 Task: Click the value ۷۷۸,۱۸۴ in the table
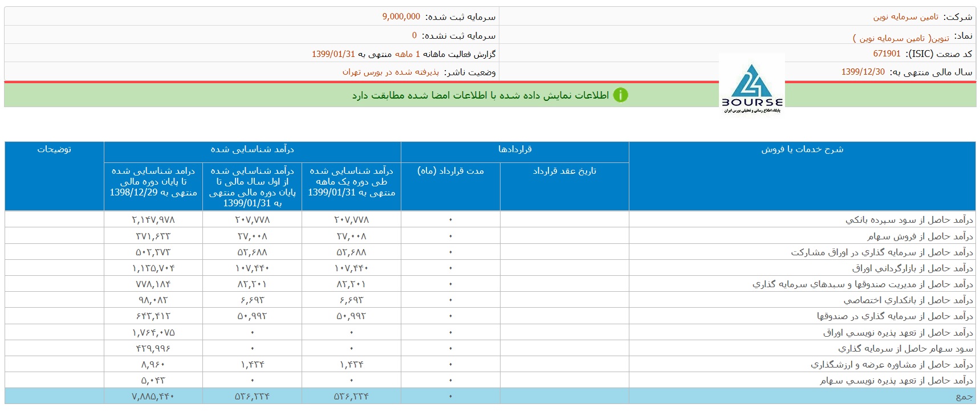pyautogui.click(x=153, y=284)
